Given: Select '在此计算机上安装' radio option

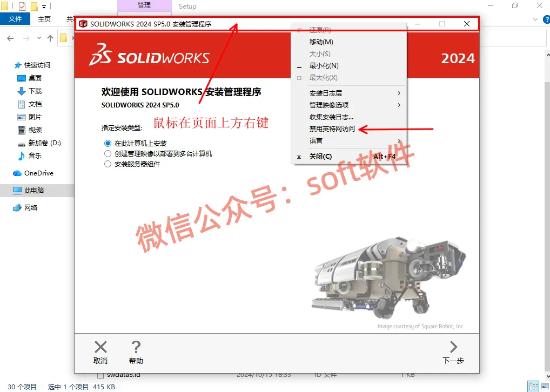Looking at the screenshot, I should (x=108, y=144).
